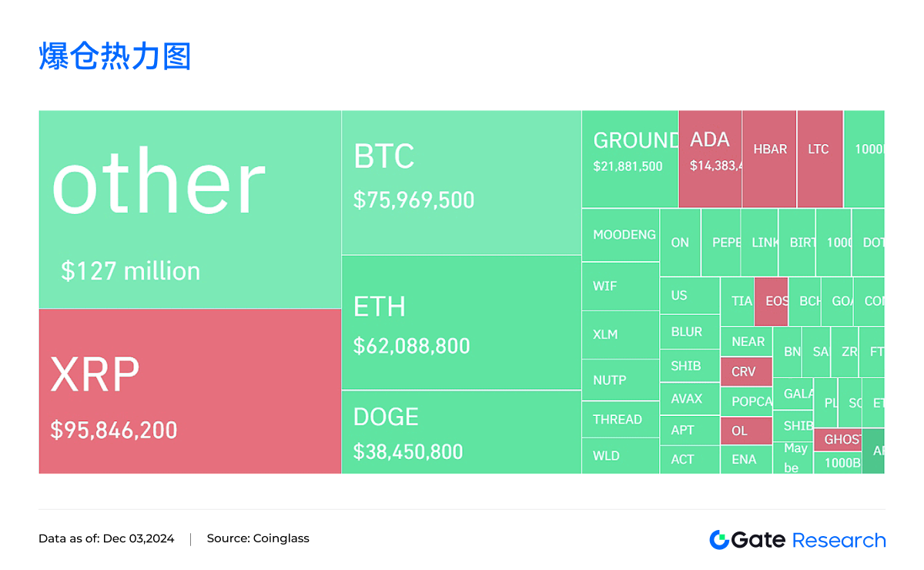Click the "Source: Coinglass" text
This screenshot has width=924, height=570.
pyautogui.click(x=258, y=539)
